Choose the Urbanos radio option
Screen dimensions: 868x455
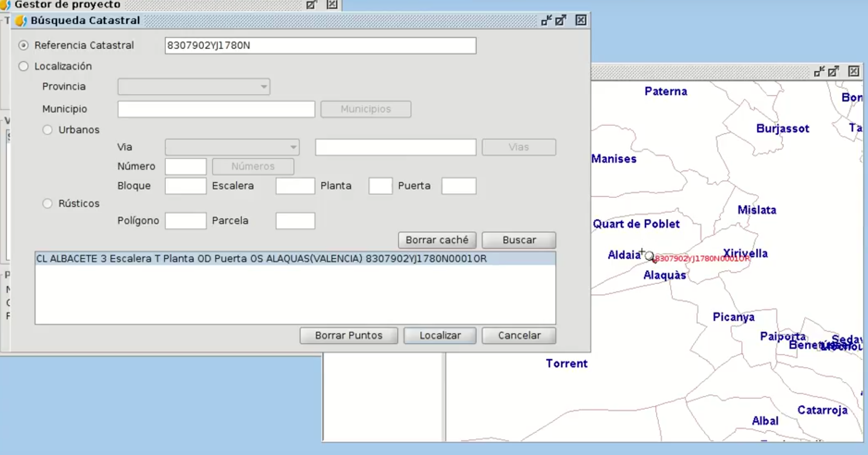point(47,130)
